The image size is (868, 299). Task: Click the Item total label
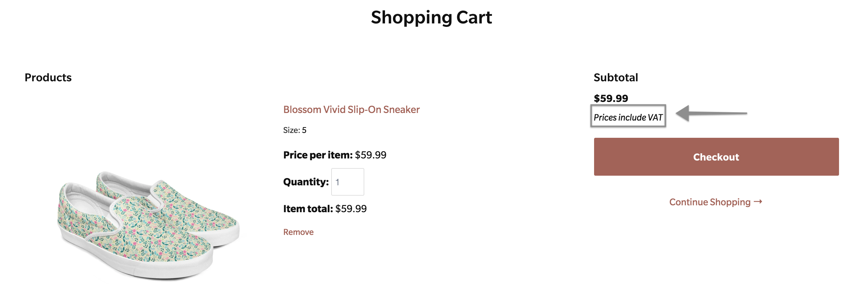point(308,209)
